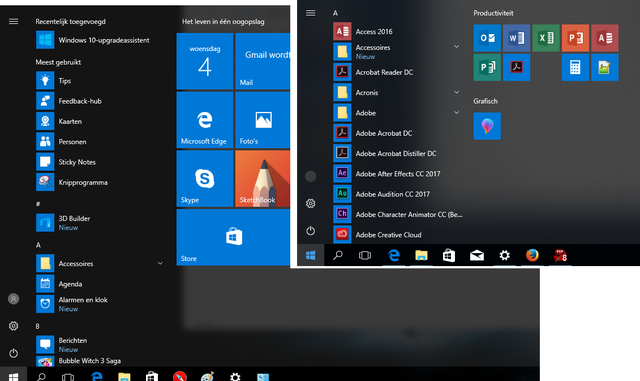This screenshot has width=640, height=381.
Task: Open Access 2016 from app list
Action: (x=363, y=31)
